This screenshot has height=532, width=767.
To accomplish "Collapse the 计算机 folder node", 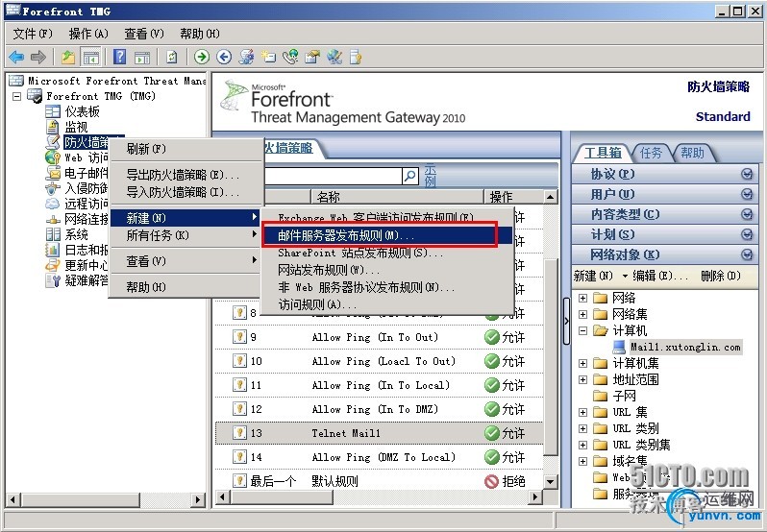I will click(582, 330).
